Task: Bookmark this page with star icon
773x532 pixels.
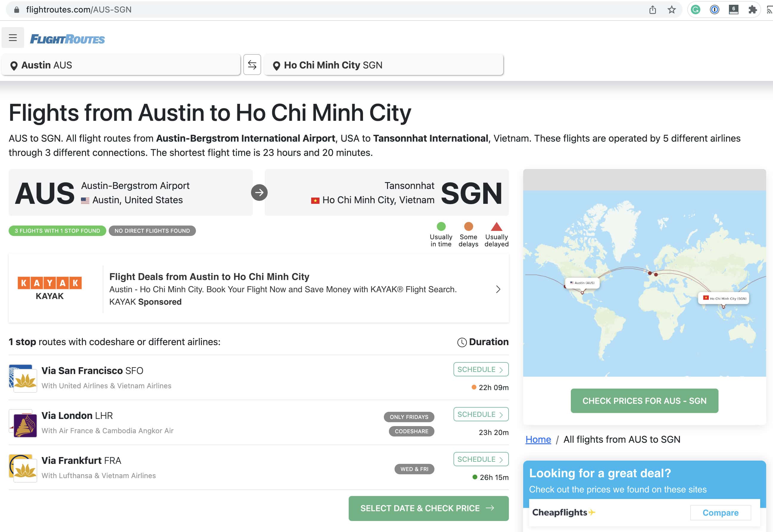Action: tap(671, 10)
